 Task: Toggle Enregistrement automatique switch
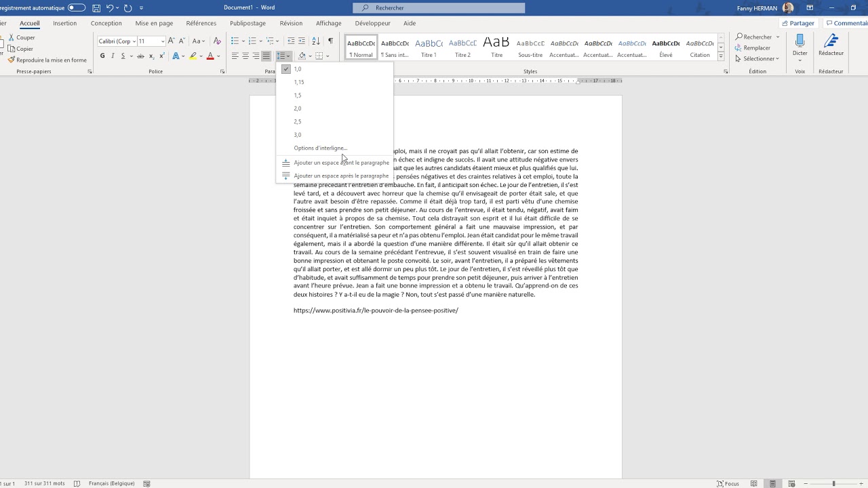77,8
